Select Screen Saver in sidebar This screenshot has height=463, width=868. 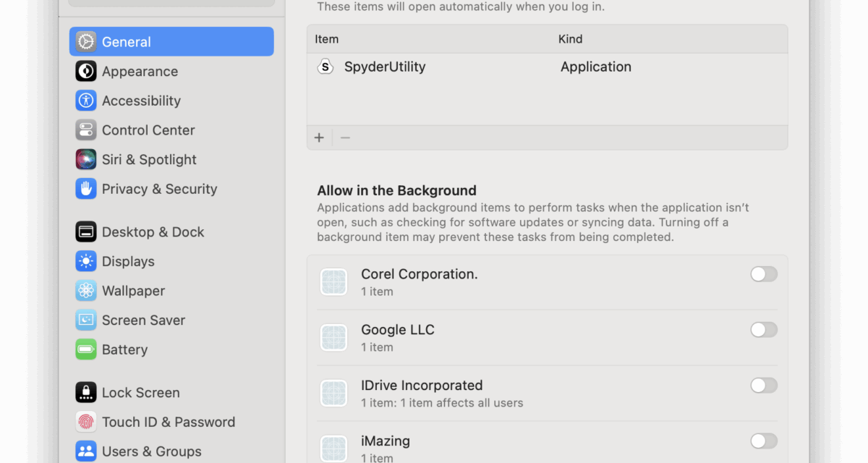pyautogui.click(x=171, y=320)
